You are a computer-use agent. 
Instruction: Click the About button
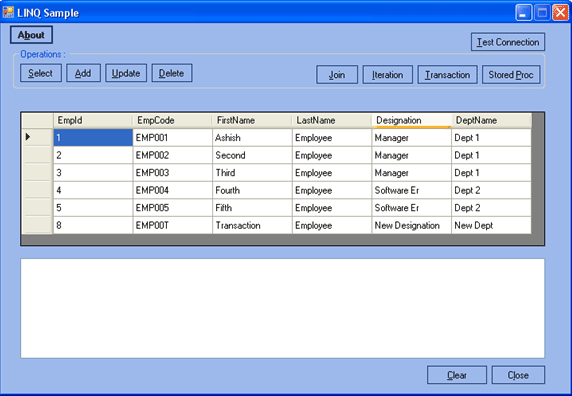click(x=31, y=35)
